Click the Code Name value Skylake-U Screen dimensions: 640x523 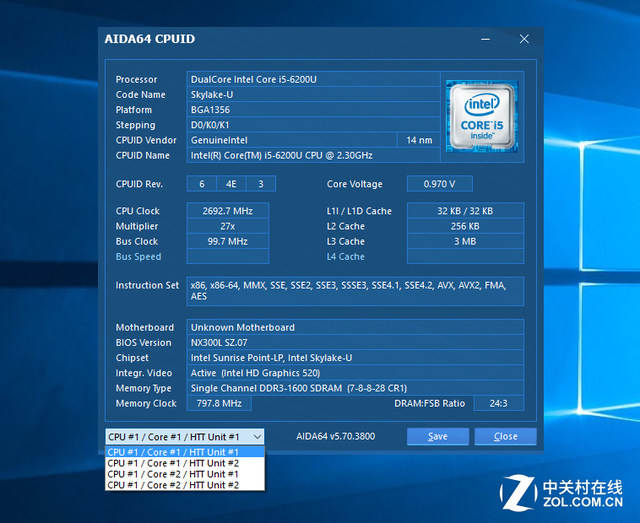(x=313, y=94)
